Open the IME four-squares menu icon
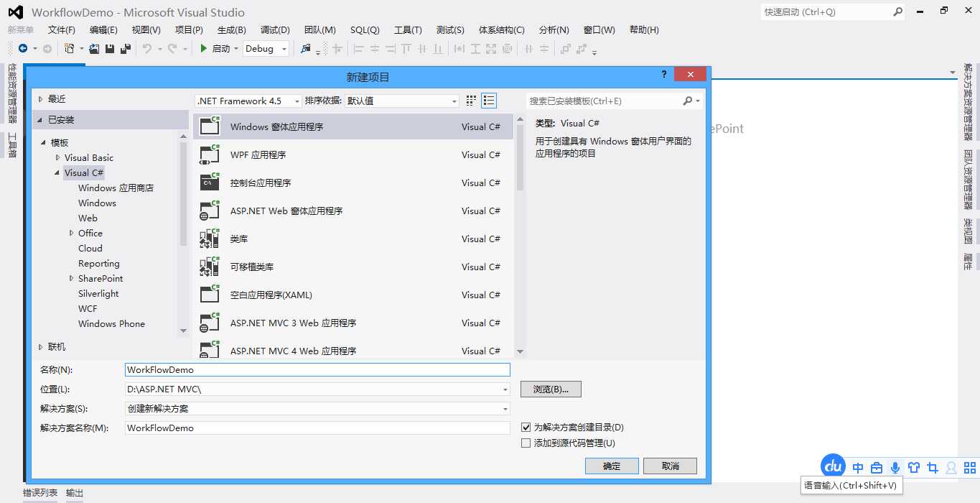980x503 pixels. (x=969, y=468)
